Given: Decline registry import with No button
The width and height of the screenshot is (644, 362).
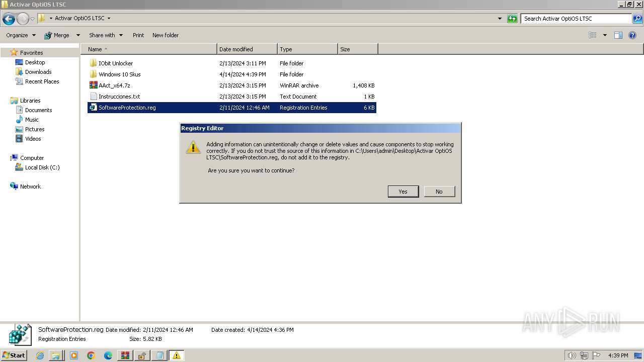Looking at the screenshot, I should click(x=439, y=192).
